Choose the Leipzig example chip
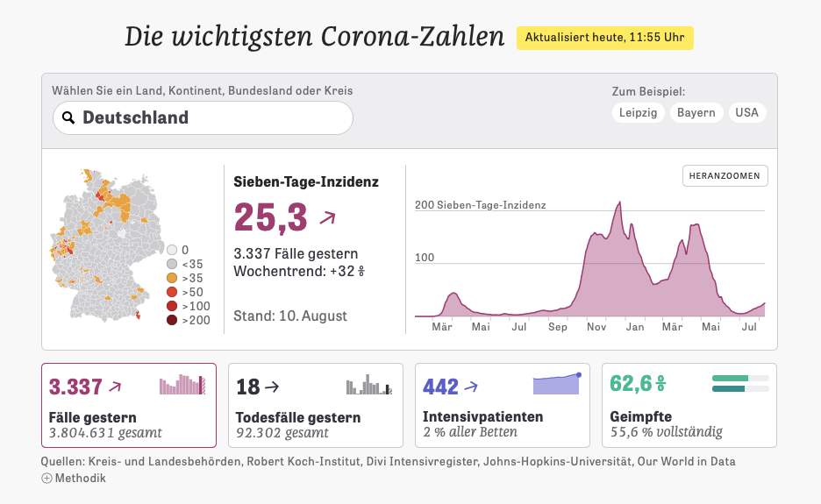821x504 pixels. pos(638,112)
